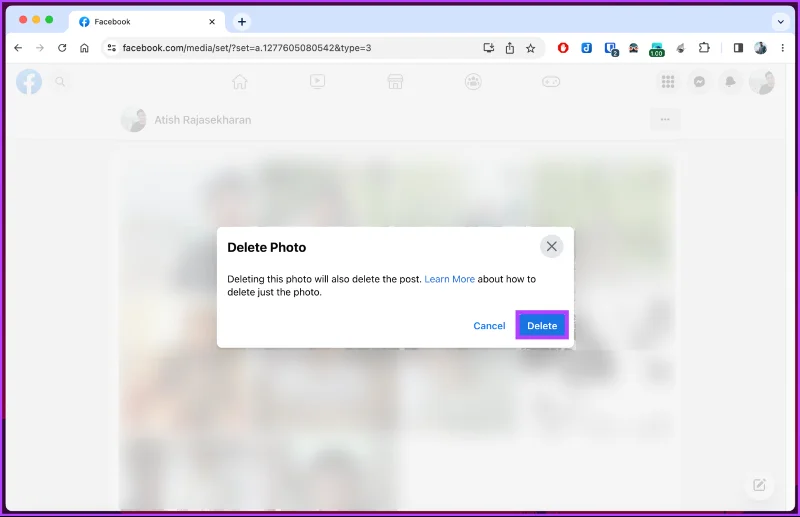Screen dimensions: 800x517
Task: Close the Facebook tab
Action: pyautogui.click(x=212, y=21)
